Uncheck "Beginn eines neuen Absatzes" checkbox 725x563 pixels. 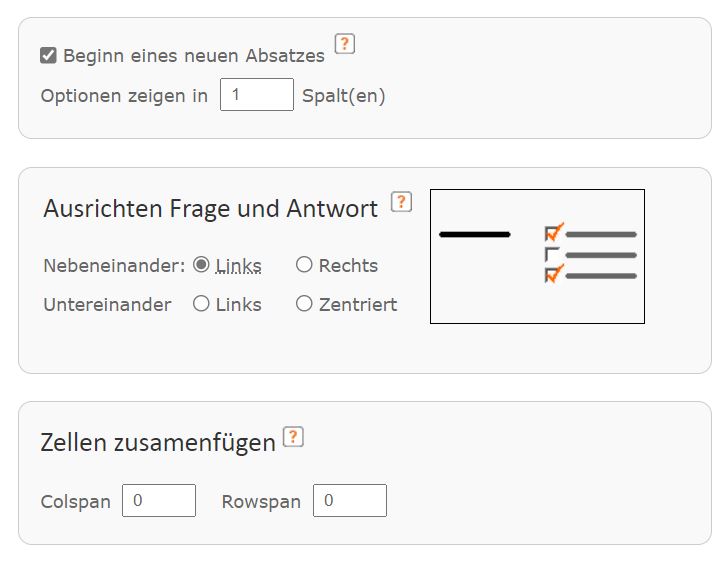click(48, 56)
